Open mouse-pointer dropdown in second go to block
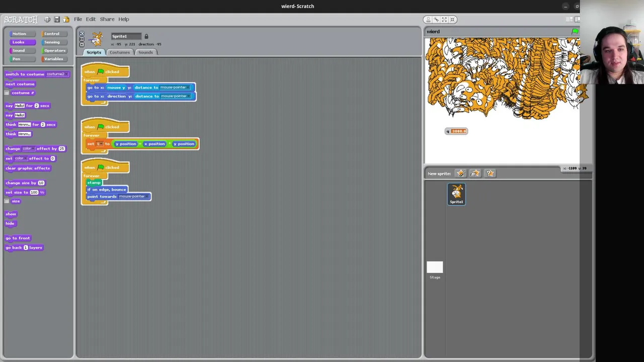Viewport: 644px width, 362px height. click(176, 96)
